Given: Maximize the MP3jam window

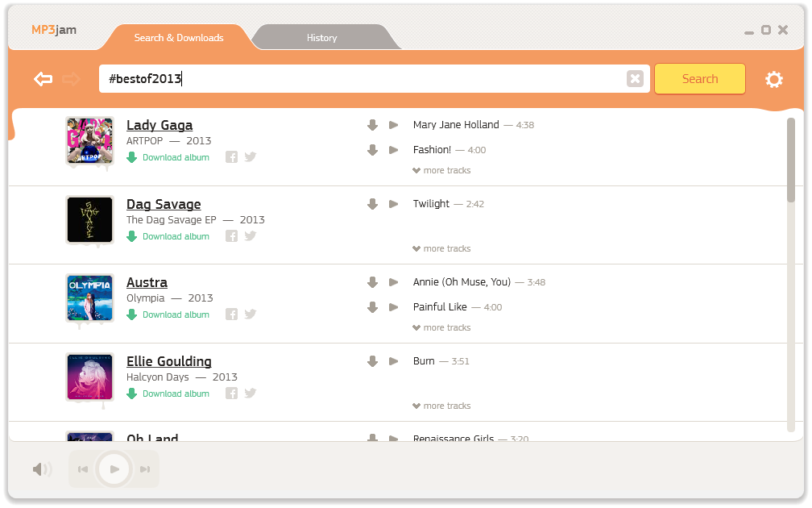Looking at the screenshot, I should [766, 30].
